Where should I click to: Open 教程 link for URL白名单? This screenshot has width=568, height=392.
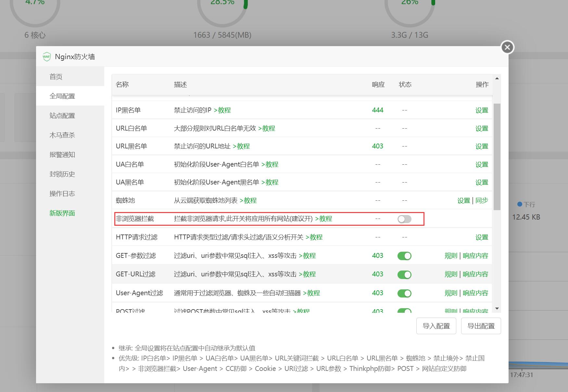[267, 129]
